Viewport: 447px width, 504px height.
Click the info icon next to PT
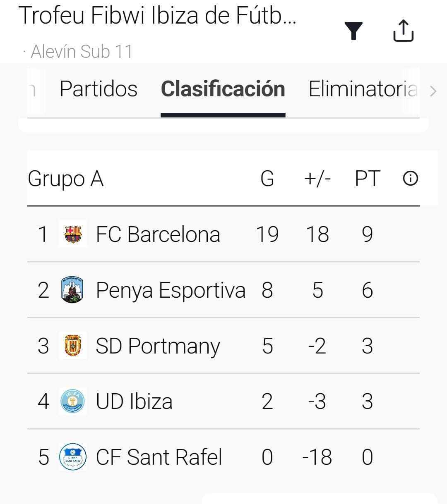click(410, 179)
